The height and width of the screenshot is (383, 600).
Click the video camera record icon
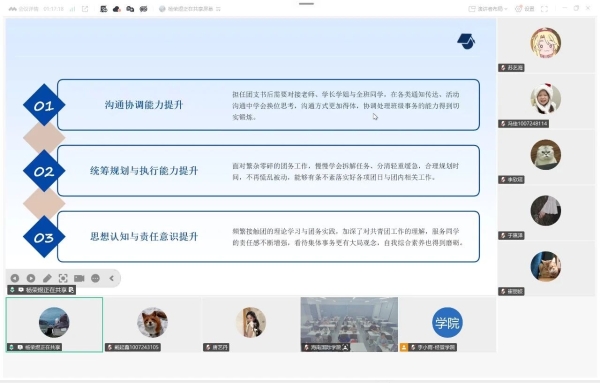79,278
